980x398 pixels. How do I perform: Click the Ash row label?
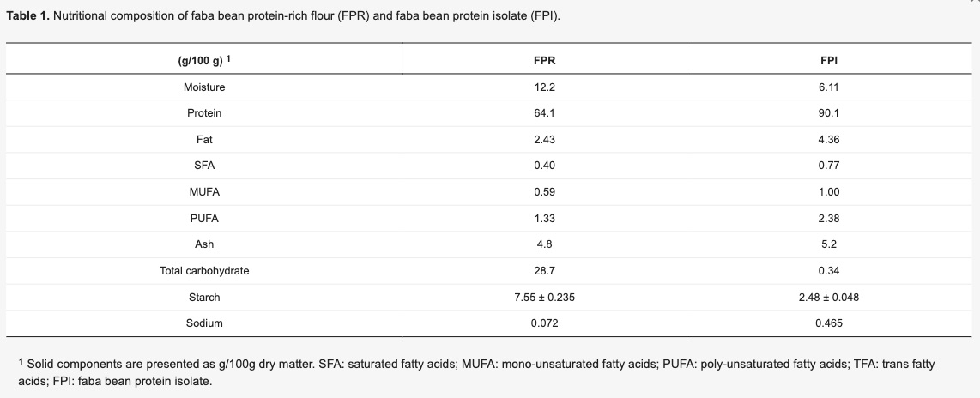tap(204, 244)
